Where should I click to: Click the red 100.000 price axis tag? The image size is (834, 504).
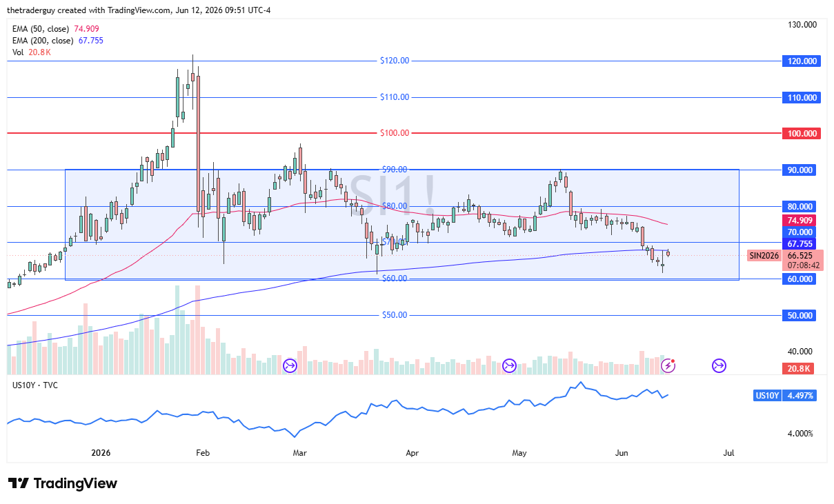pos(801,133)
